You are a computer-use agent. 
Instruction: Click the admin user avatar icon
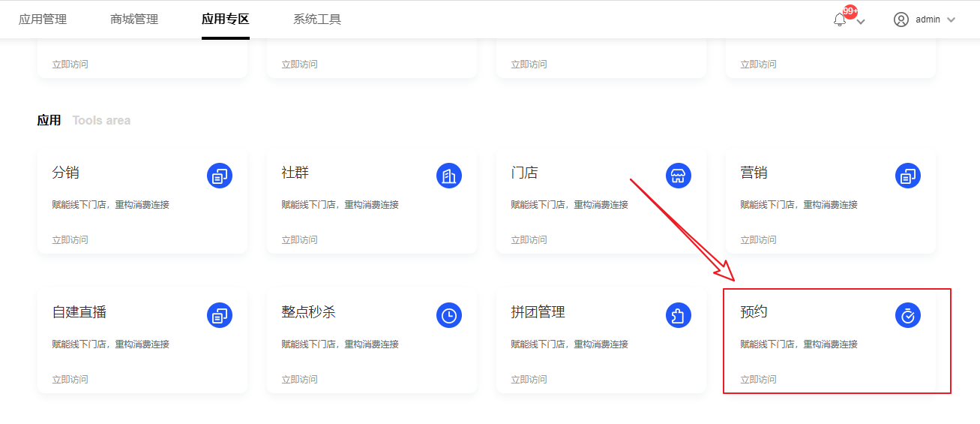(x=901, y=20)
